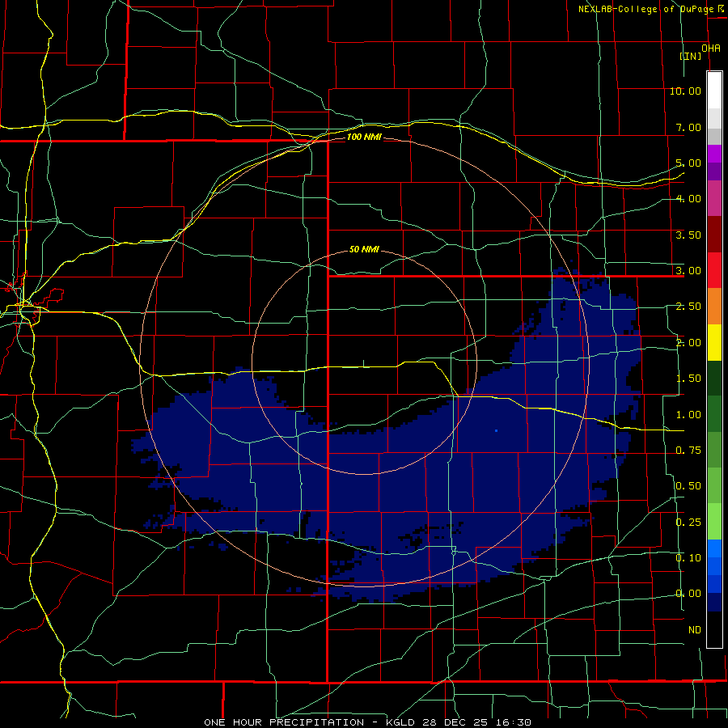Select the dark purple legend swatch
Viewport: 728px width, 728px height.
point(714,171)
